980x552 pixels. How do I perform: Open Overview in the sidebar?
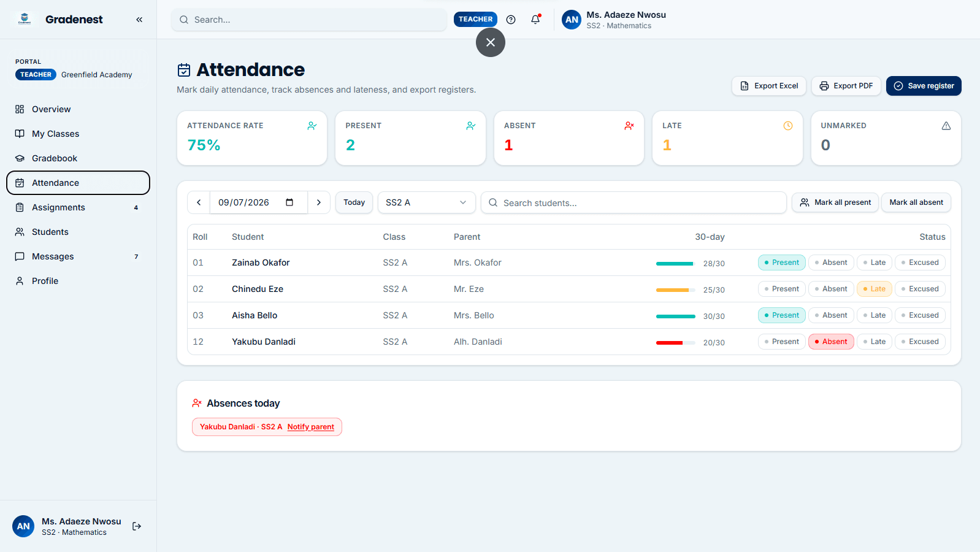pyautogui.click(x=78, y=109)
